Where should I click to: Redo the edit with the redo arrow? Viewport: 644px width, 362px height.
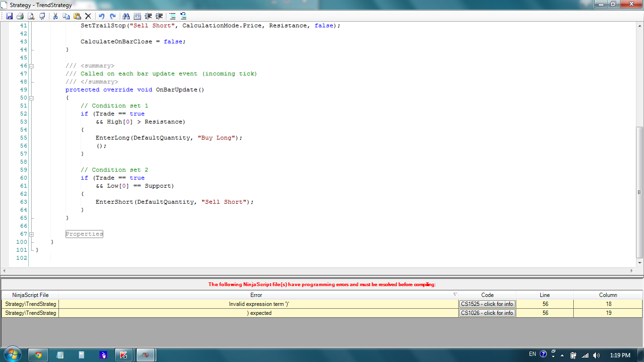pyautogui.click(x=113, y=16)
